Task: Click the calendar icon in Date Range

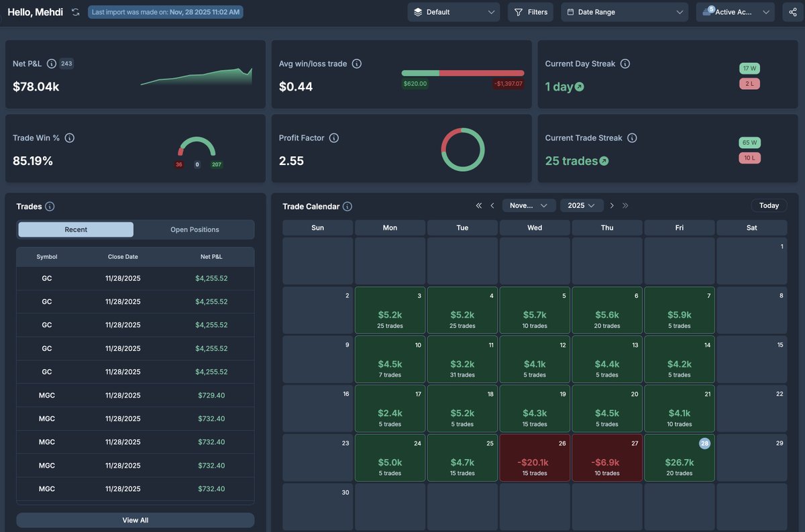Action: 570,11
